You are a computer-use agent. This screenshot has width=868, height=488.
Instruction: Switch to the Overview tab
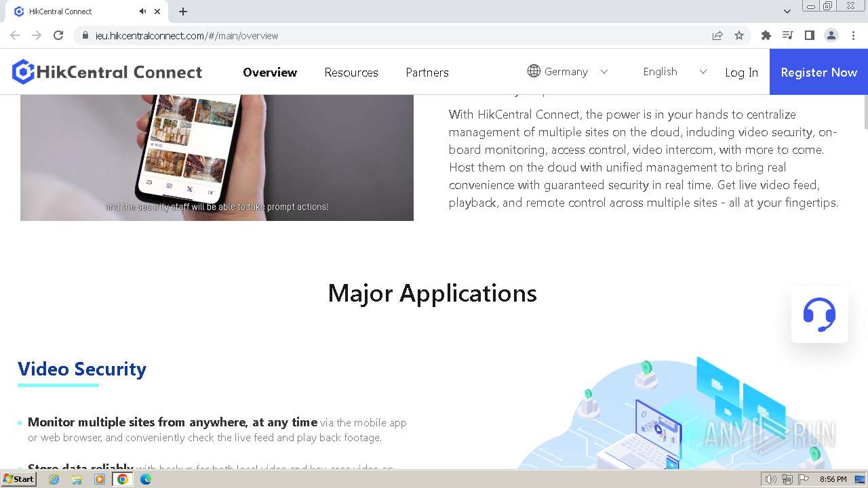(270, 73)
